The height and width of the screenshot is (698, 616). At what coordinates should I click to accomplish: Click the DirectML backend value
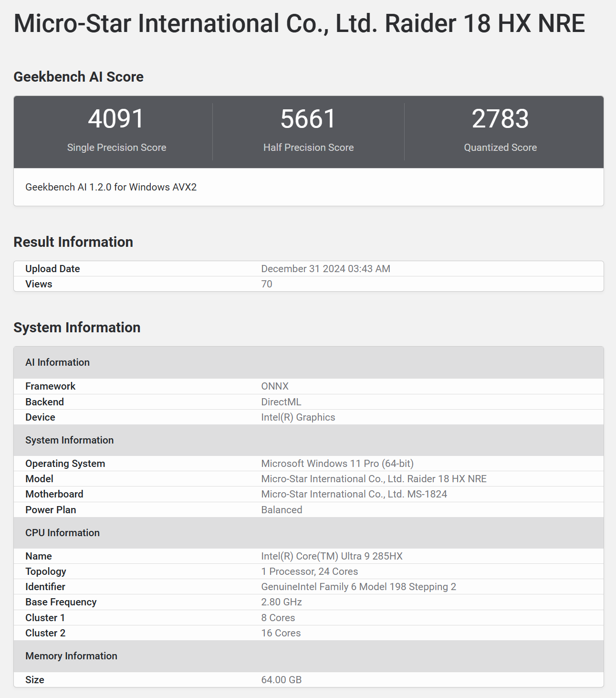tap(281, 402)
